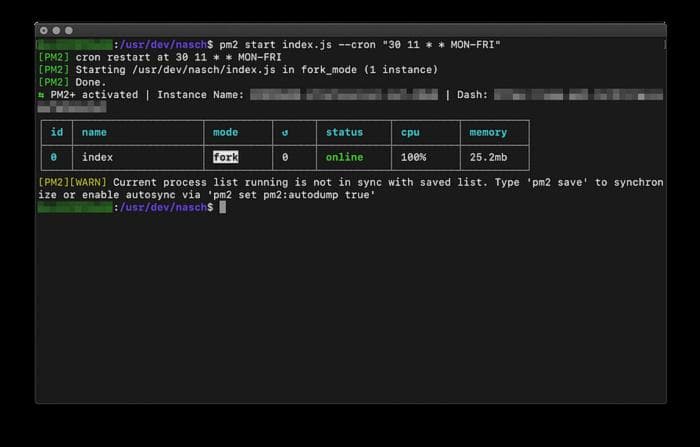Click the 'index' process name cell
700x447 pixels.
(97, 157)
